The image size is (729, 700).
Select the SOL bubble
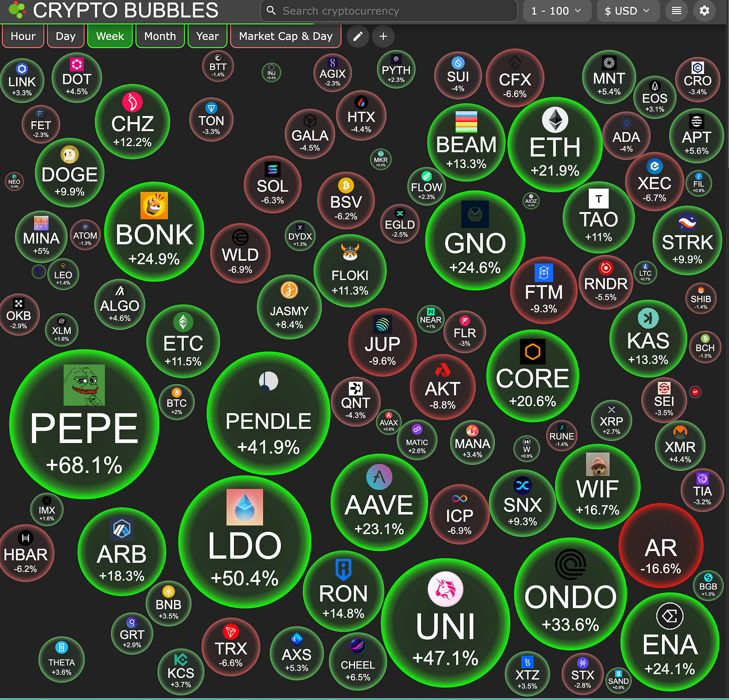click(x=272, y=185)
